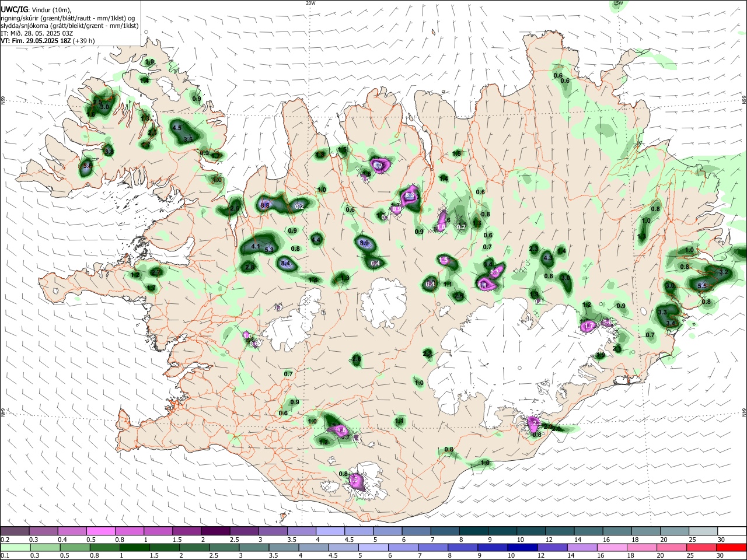The image size is (747, 560).
Task: Click the '5.5' value on the east coast
Action: (x=702, y=286)
